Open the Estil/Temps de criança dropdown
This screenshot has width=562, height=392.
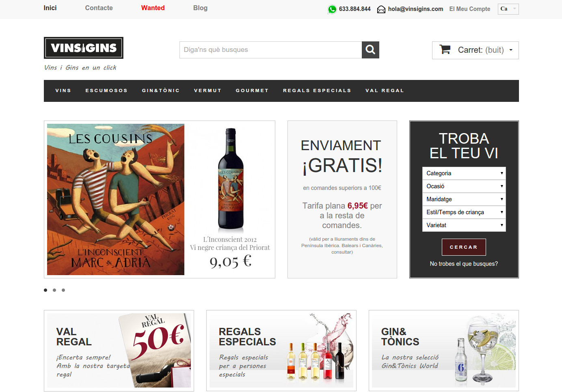[x=464, y=212]
